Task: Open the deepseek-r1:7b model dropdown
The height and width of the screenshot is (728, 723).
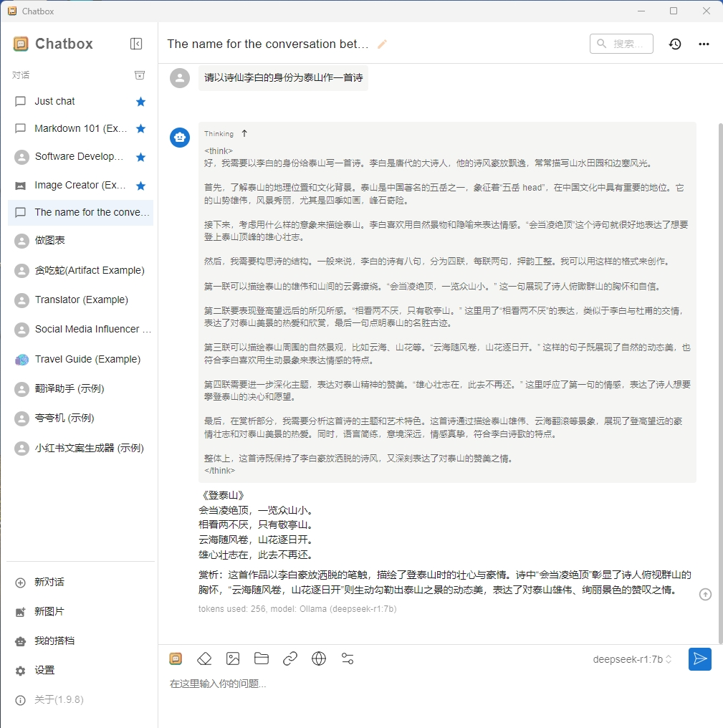Action: (x=632, y=659)
